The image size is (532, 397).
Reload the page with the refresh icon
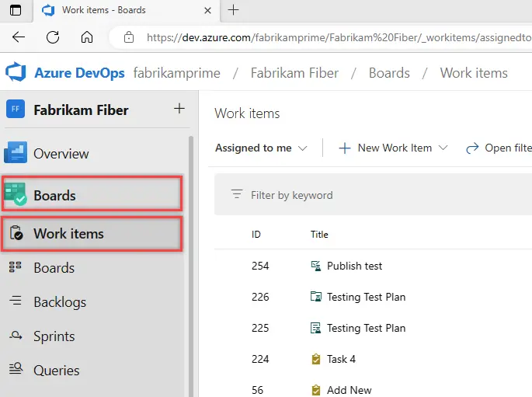tap(53, 37)
